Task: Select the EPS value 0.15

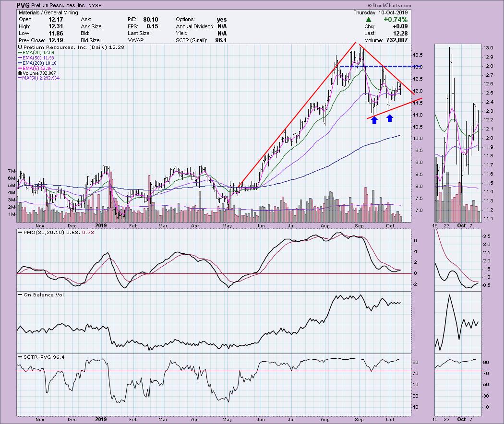Action: pos(152,26)
